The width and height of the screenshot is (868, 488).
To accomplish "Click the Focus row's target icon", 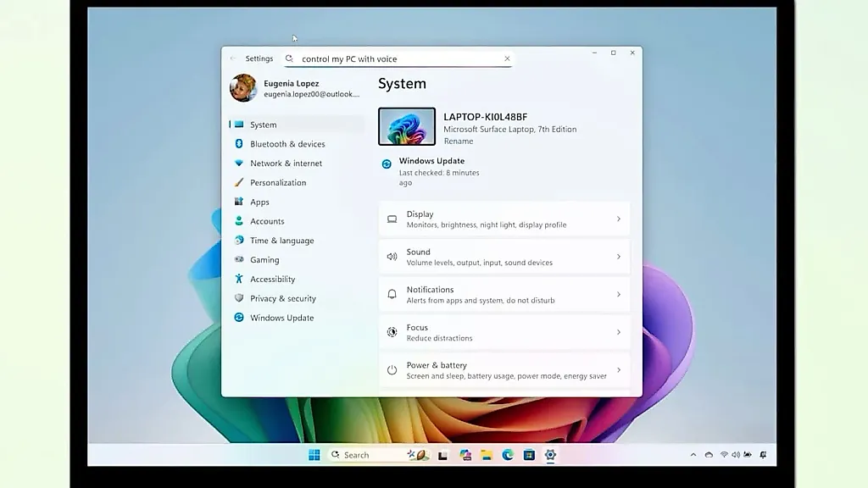I will tap(392, 332).
